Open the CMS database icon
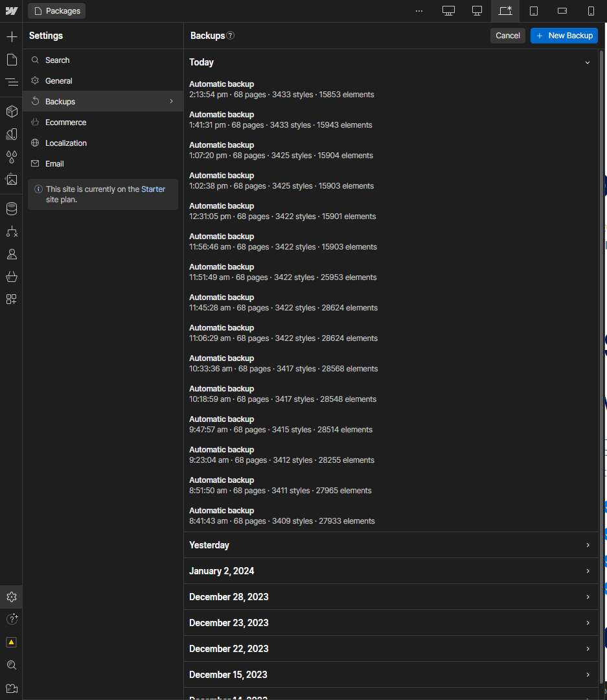 (12, 209)
